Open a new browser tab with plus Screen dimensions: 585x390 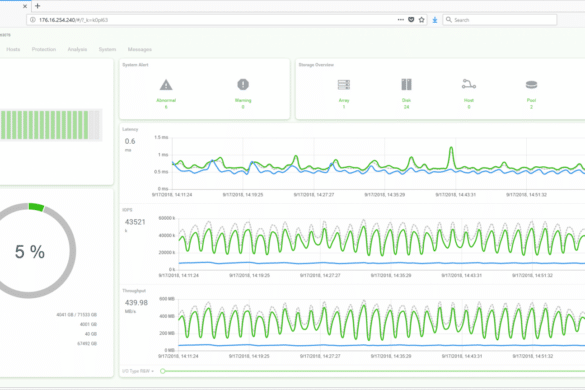tap(37, 6)
